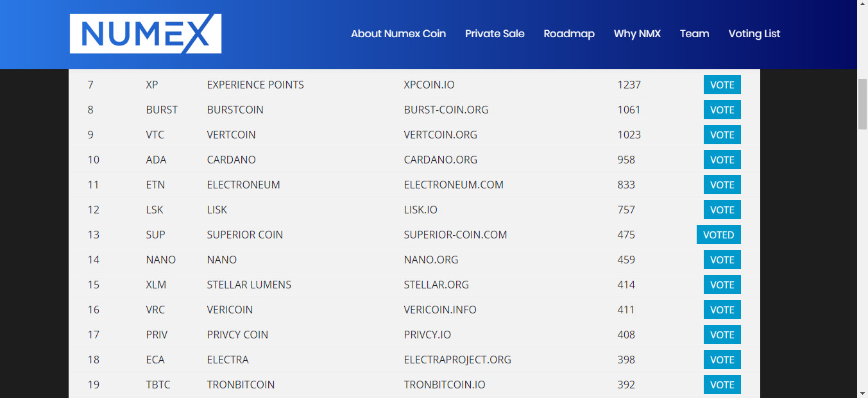This screenshot has width=868, height=398.
Task: Click the PRIVCY COIN name
Action: tap(237, 335)
